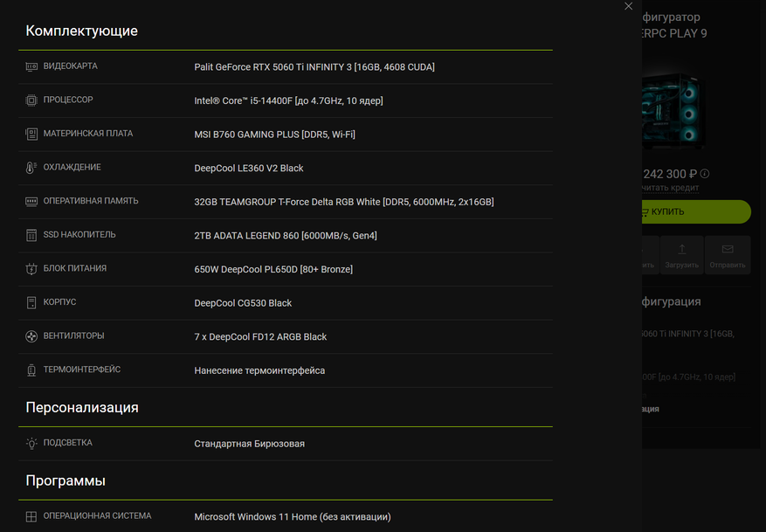The image size is (766, 532).
Task: Click the processor chip icon
Action: tap(31, 100)
